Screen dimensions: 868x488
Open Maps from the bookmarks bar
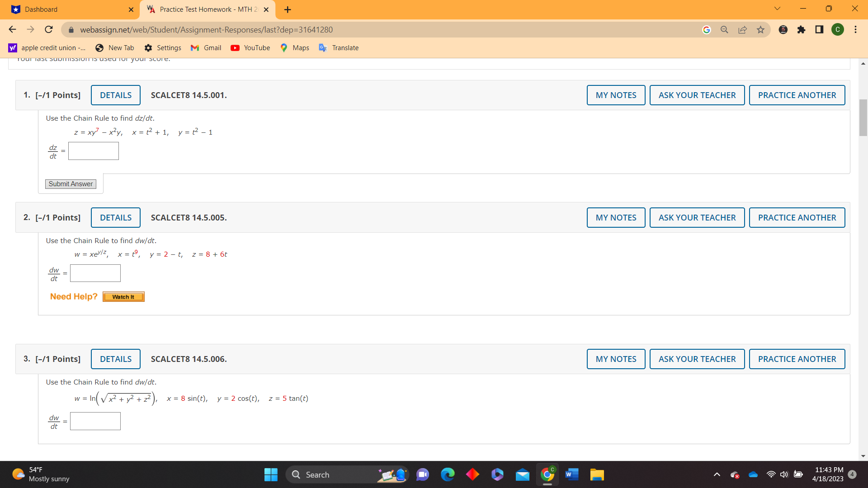coord(294,47)
